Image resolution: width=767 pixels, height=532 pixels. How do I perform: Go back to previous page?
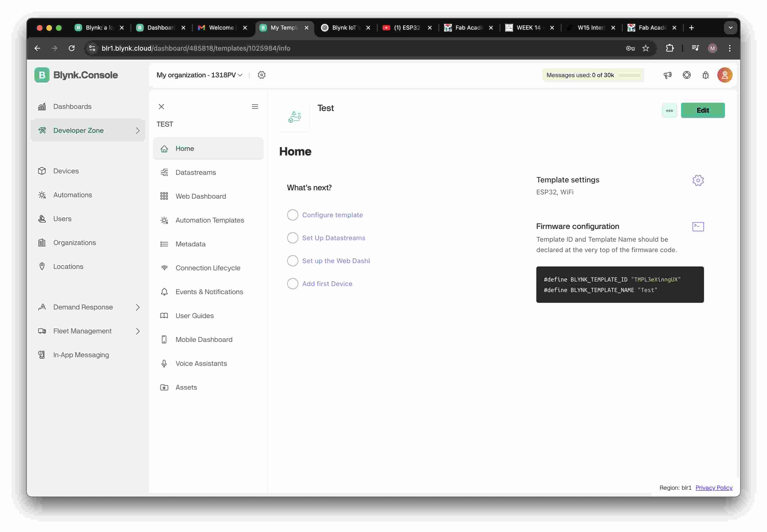tap(37, 48)
